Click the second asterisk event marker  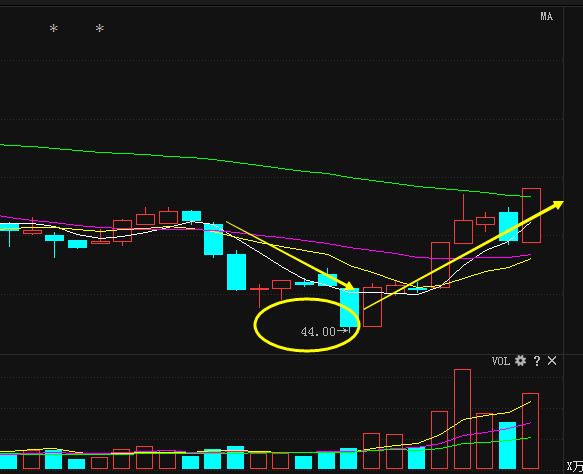click(x=100, y=28)
